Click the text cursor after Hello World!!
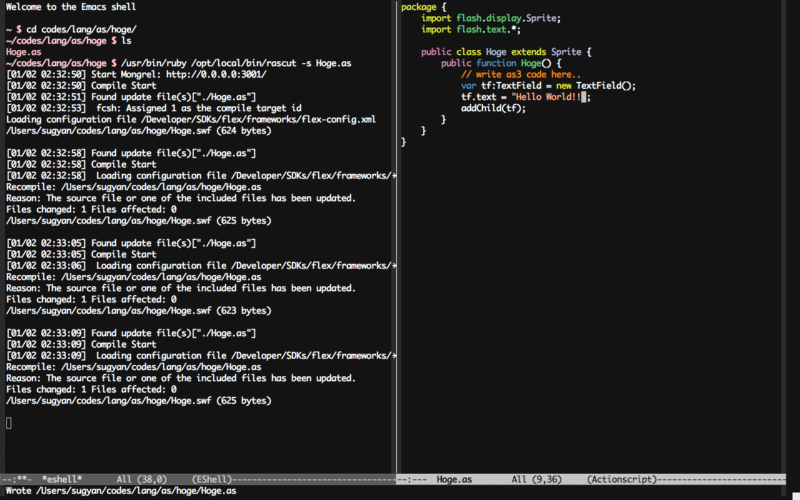This screenshot has width=800, height=500. click(584, 97)
